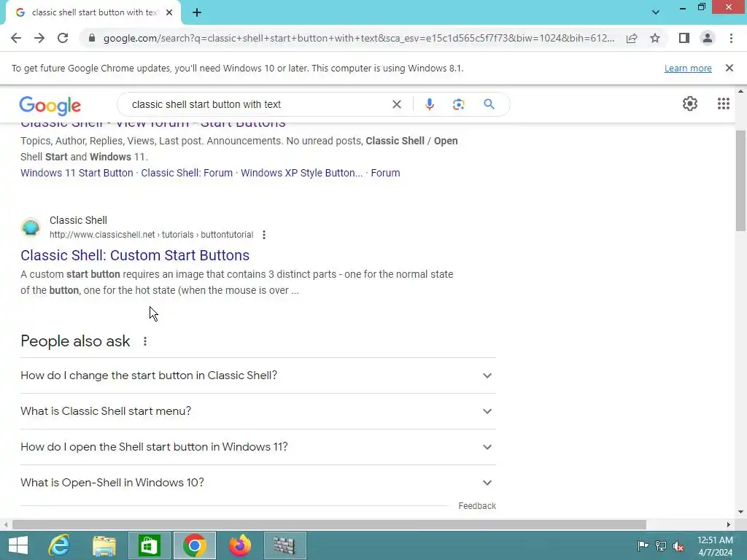Reload the current page
This screenshot has width=747, height=560.
(63, 38)
